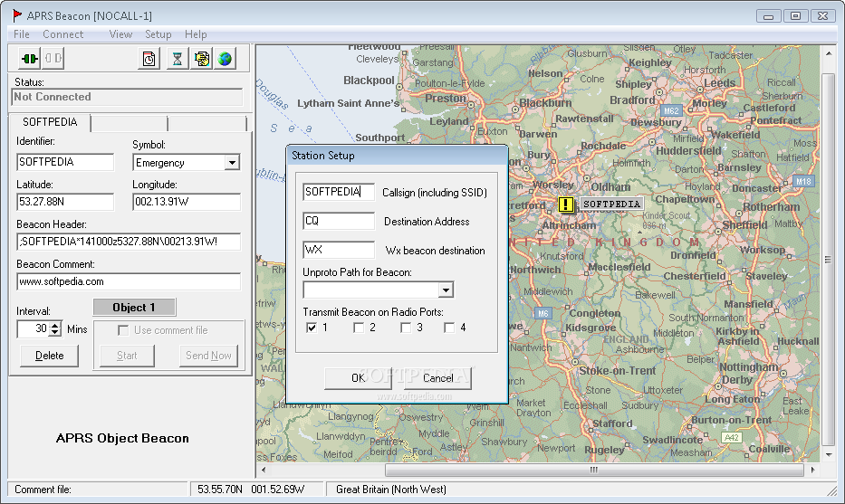Image resolution: width=845 pixels, height=504 pixels.
Task: Open the Setup menu
Action: 158,33
